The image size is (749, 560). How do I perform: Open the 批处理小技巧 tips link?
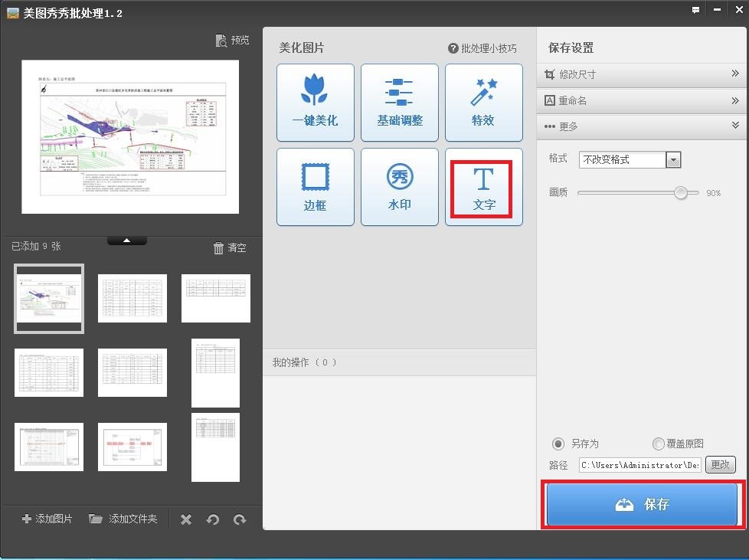click(x=482, y=48)
